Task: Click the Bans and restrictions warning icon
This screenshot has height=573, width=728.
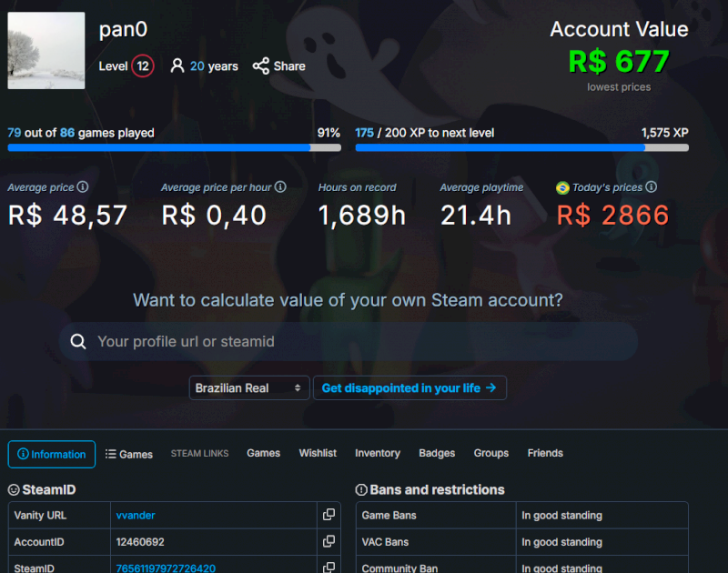Action: pyautogui.click(x=361, y=490)
